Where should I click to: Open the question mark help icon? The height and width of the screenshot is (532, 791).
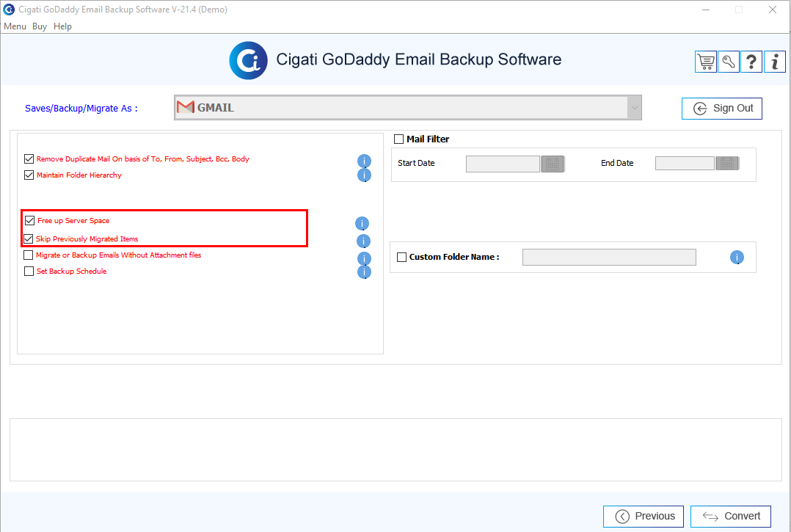tap(751, 62)
